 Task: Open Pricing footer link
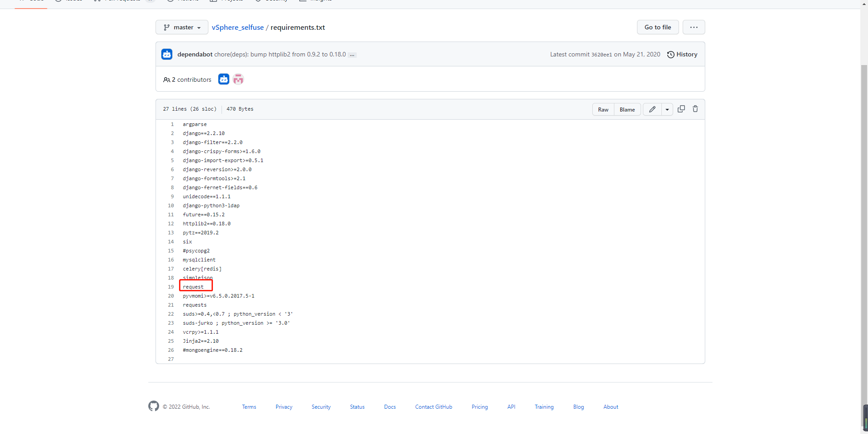click(480, 407)
